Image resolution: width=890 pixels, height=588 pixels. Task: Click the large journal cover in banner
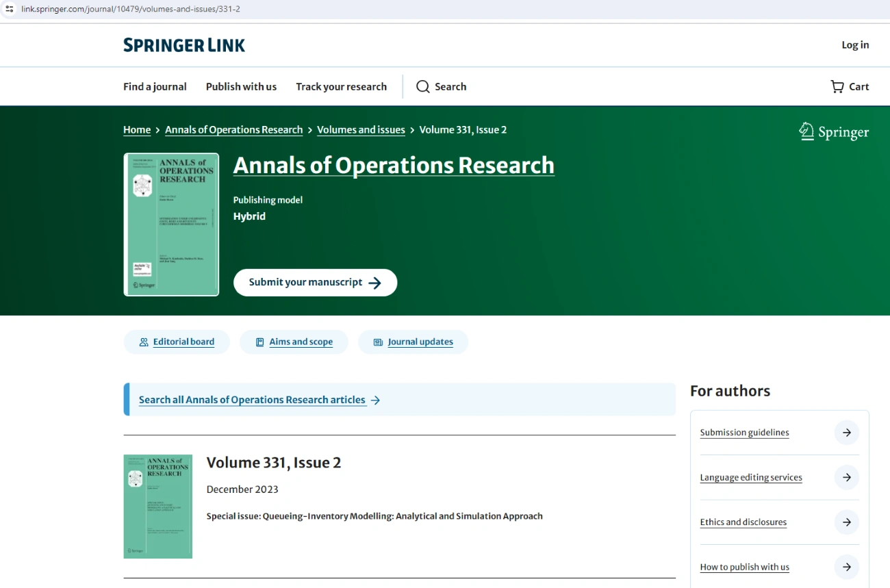tap(171, 225)
